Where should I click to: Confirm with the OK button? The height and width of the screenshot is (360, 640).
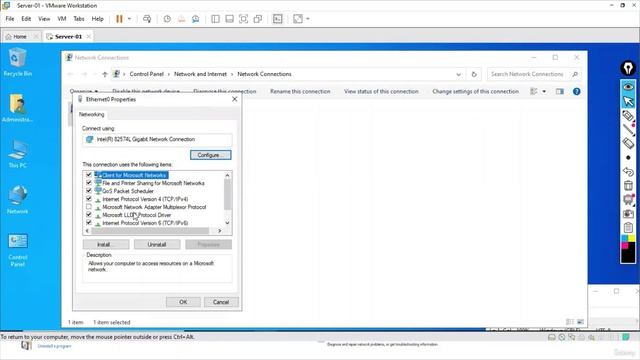pos(183,302)
